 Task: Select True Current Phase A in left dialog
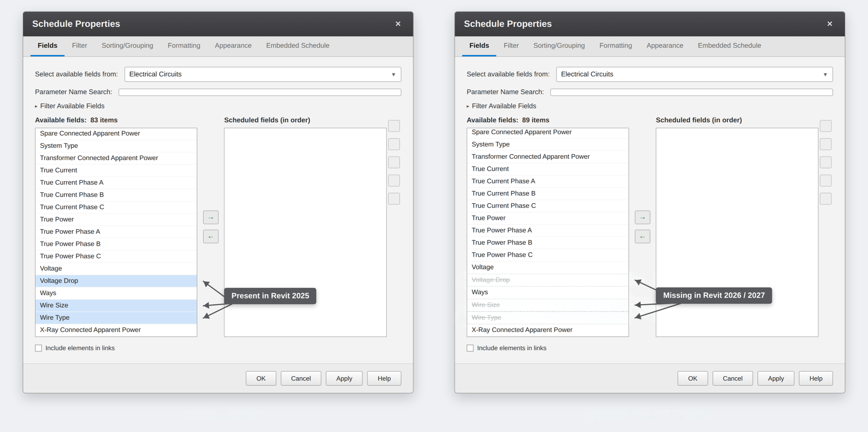tap(116, 182)
